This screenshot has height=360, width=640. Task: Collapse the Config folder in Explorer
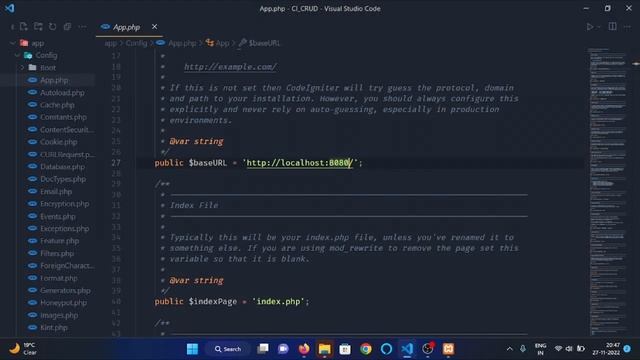[17, 55]
